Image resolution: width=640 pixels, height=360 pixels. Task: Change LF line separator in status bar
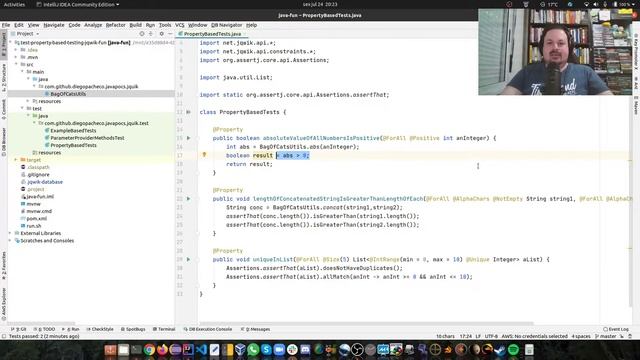tap(478, 336)
